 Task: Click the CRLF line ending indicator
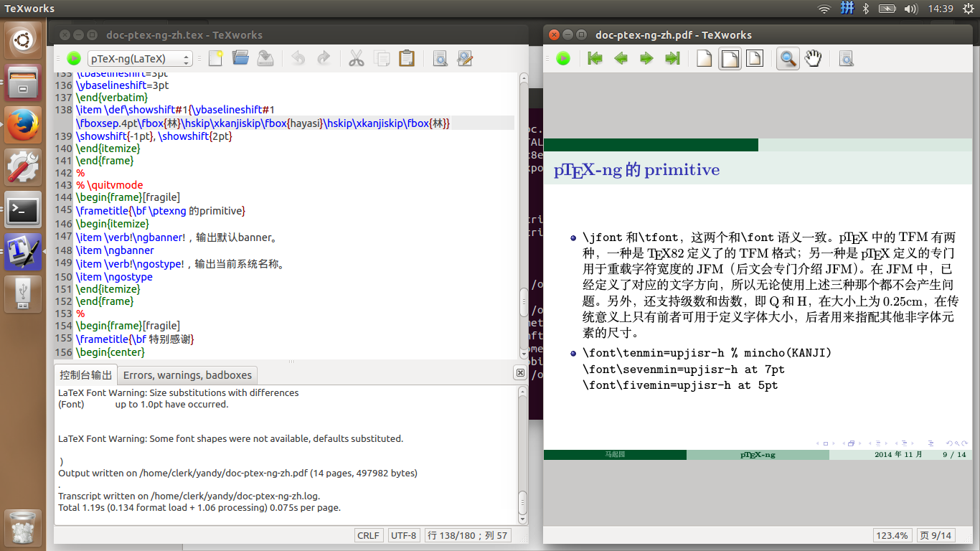(369, 535)
